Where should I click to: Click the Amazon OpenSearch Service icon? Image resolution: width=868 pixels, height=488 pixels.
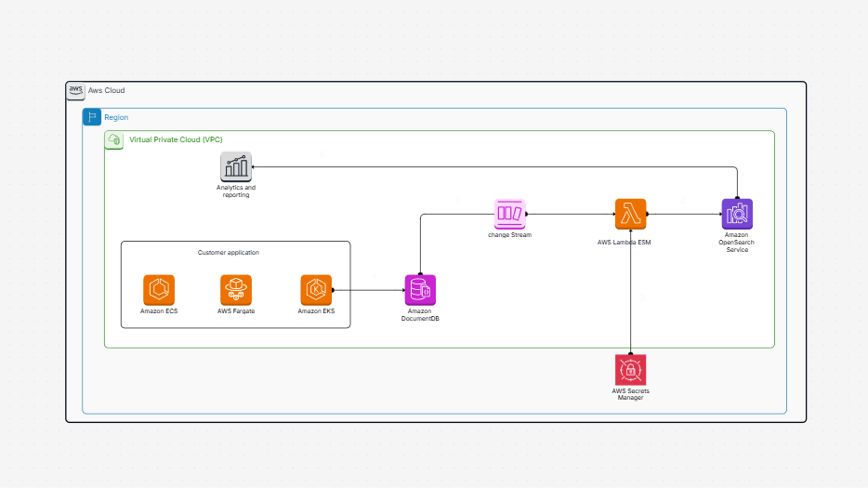tap(737, 214)
